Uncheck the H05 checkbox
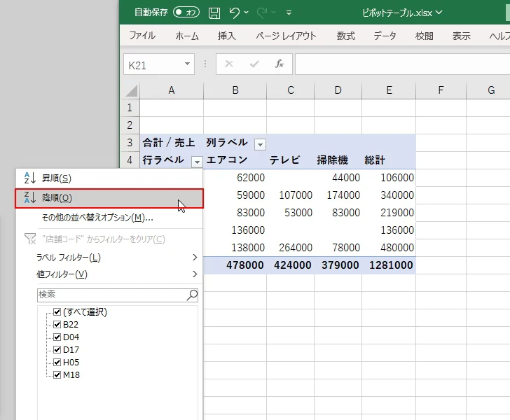The width and height of the screenshot is (510, 420). tap(57, 362)
